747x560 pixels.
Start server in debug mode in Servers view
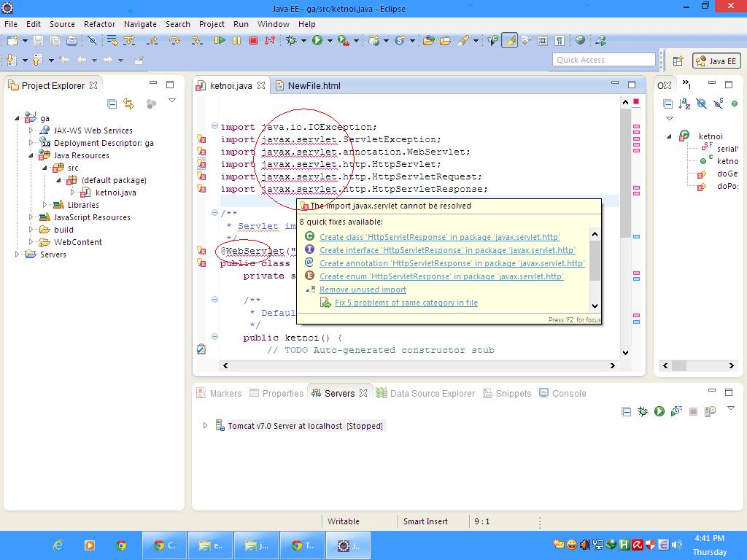[x=643, y=411]
